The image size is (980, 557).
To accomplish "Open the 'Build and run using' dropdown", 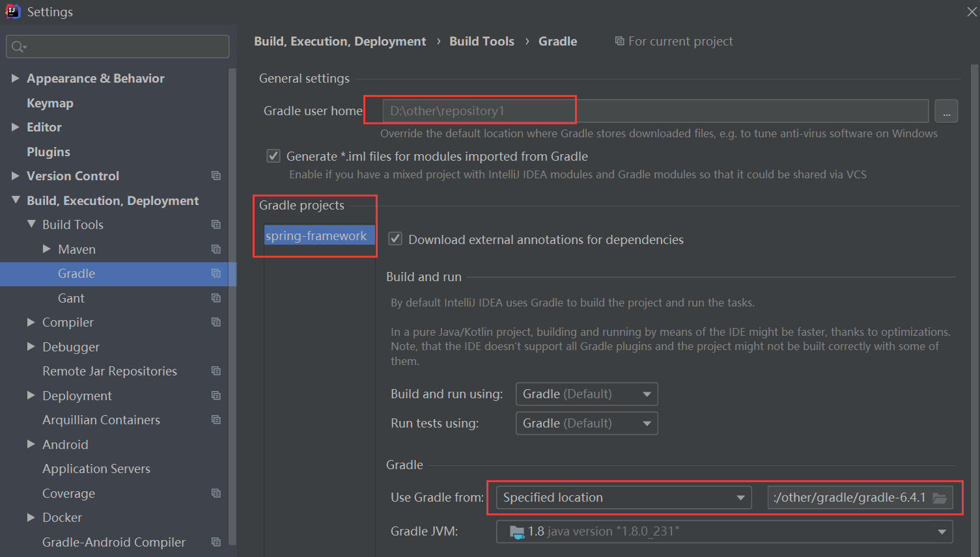I will coord(587,394).
